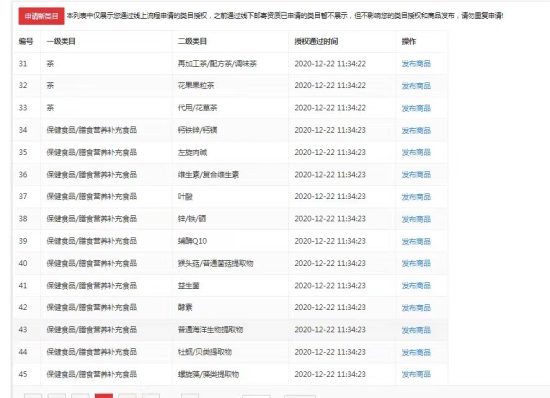Image resolution: width=550 pixels, height=398 pixels.
Task: Click 发布商品 for 维生素/复合维生素 row
Action: tap(416, 175)
